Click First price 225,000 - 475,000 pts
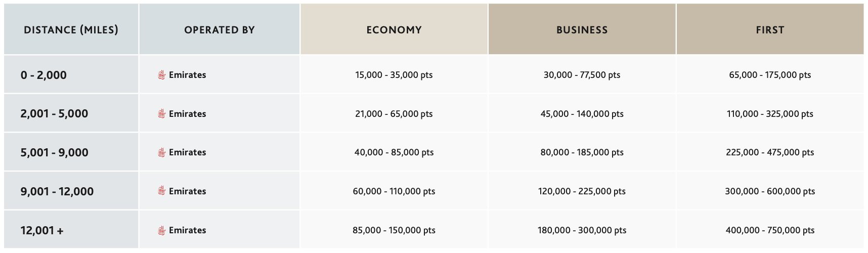Viewport: 868px width, 253px height. (770, 152)
